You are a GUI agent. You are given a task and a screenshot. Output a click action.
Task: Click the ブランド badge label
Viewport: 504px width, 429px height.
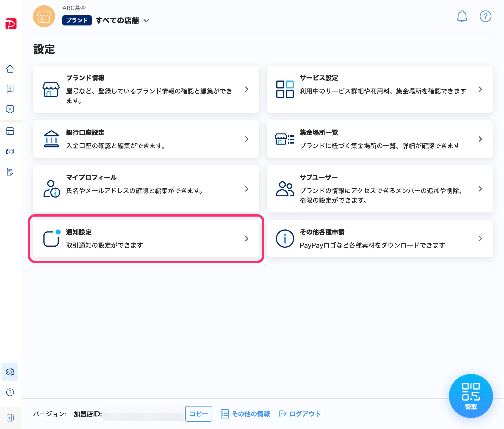coord(77,20)
